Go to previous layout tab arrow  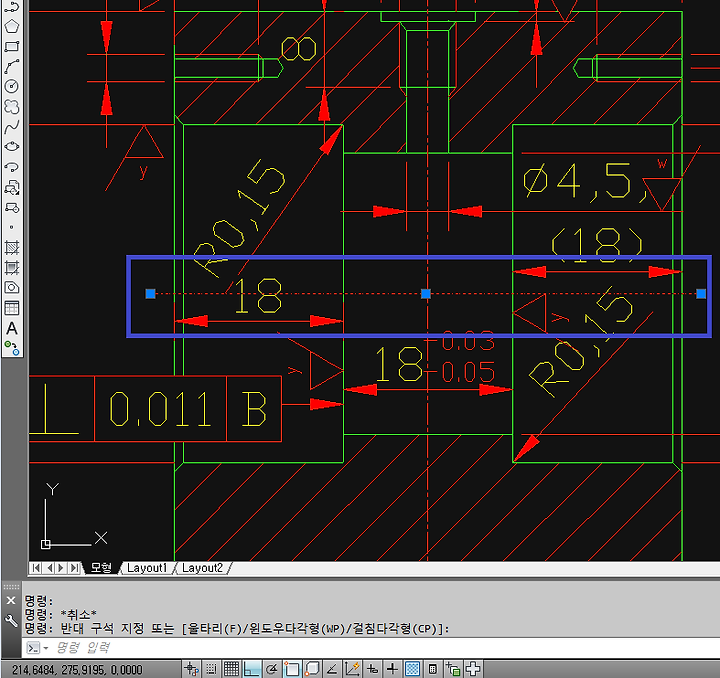[49, 568]
